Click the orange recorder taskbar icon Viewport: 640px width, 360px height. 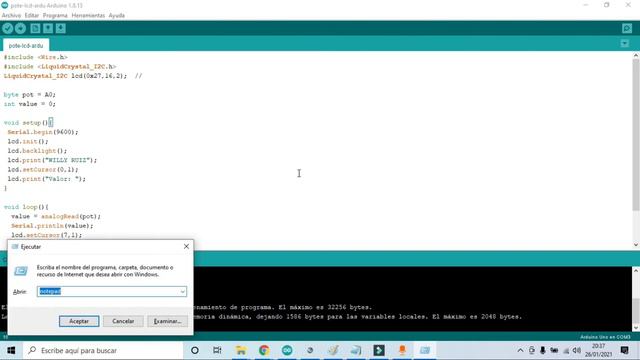(x=402, y=350)
